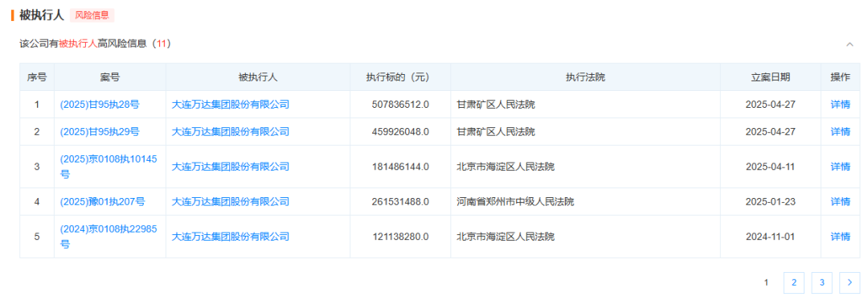This screenshot has width=868, height=305.
Task: Click the 被执行人 section title
Action: pyautogui.click(x=42, y=15)
